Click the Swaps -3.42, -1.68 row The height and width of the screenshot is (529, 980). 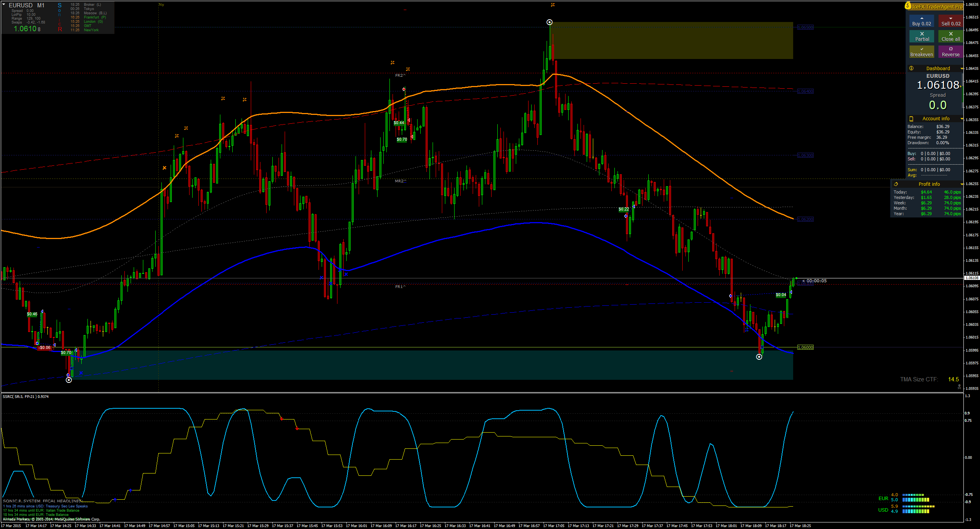pos(28,22)
